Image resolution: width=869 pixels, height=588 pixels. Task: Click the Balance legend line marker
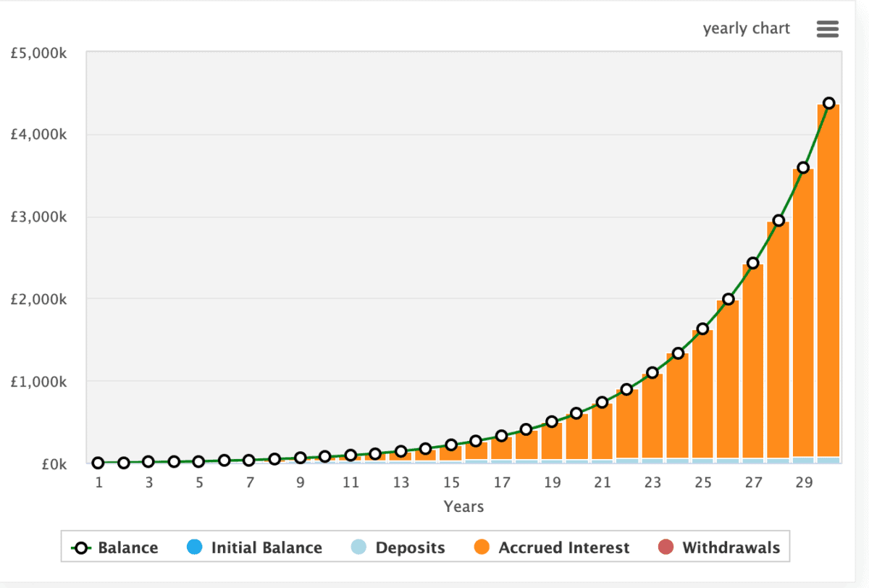tap(82, 547)
